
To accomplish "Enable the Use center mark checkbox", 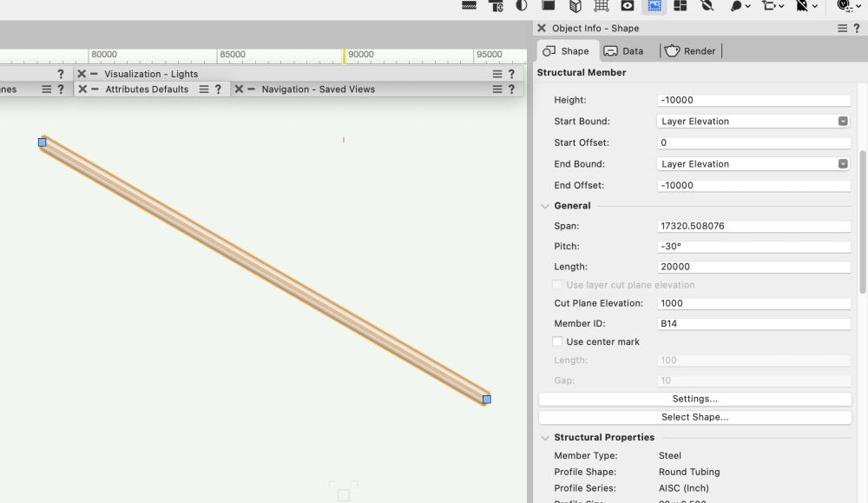I will coord(557,341).
